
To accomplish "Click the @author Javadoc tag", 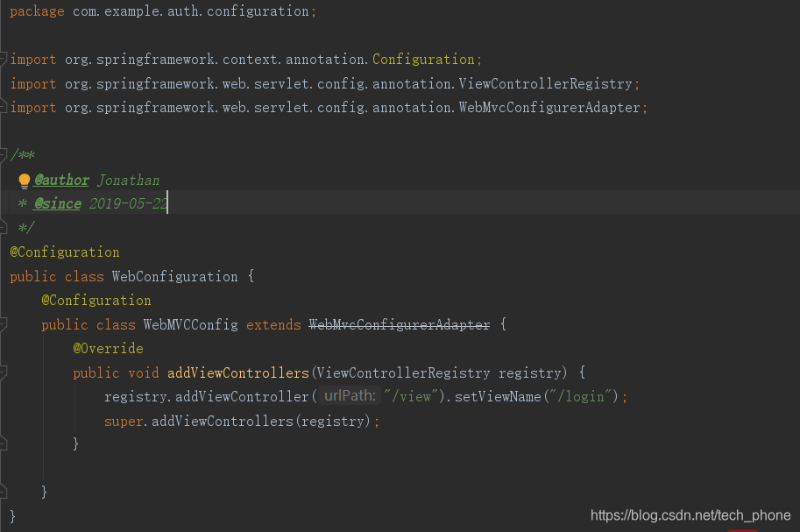I will [x=61, y=181].
